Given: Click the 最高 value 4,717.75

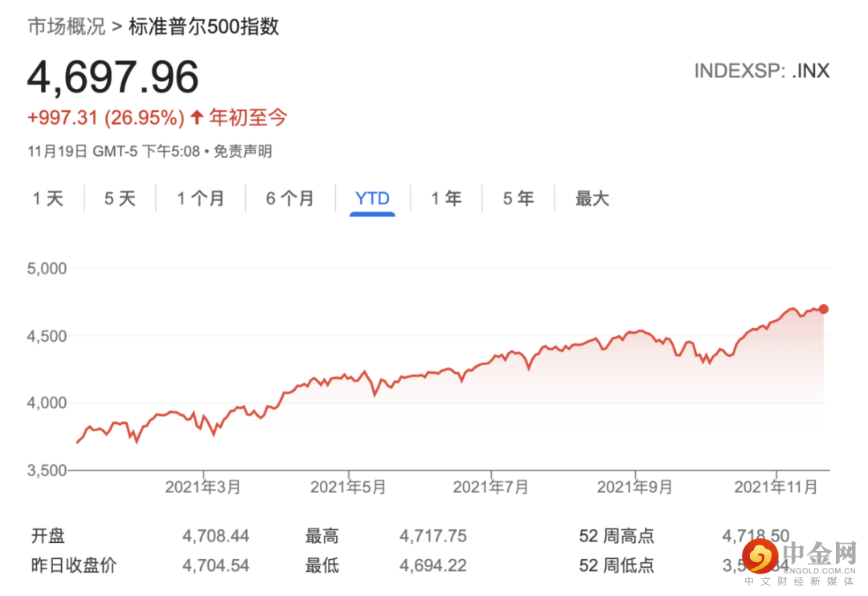Looking at the screenshot, I should pos(433,536).
